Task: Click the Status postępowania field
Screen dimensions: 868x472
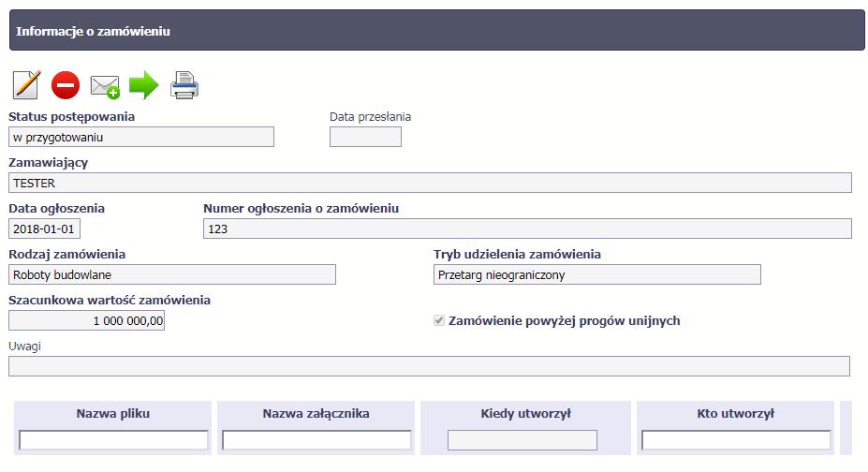Action: (141, 137)
